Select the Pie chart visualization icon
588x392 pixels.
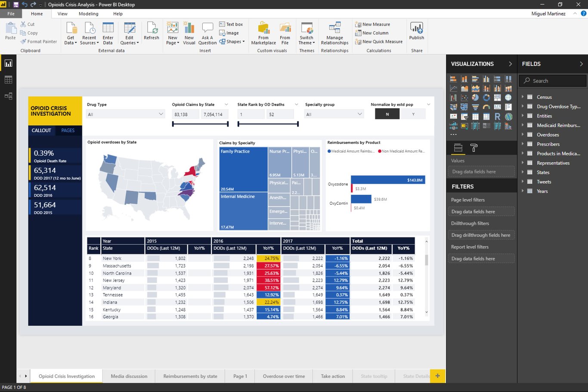[x=475, y=97]
